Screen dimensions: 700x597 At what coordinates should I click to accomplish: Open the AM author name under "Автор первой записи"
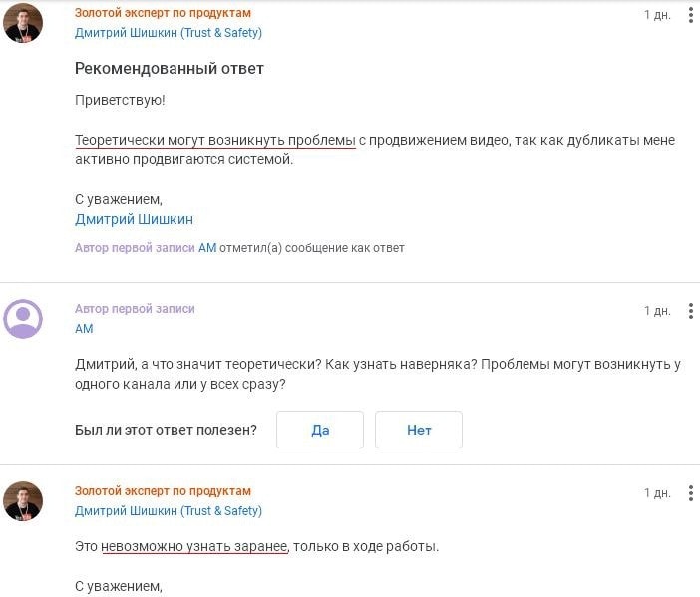click(x=84, y=329)
